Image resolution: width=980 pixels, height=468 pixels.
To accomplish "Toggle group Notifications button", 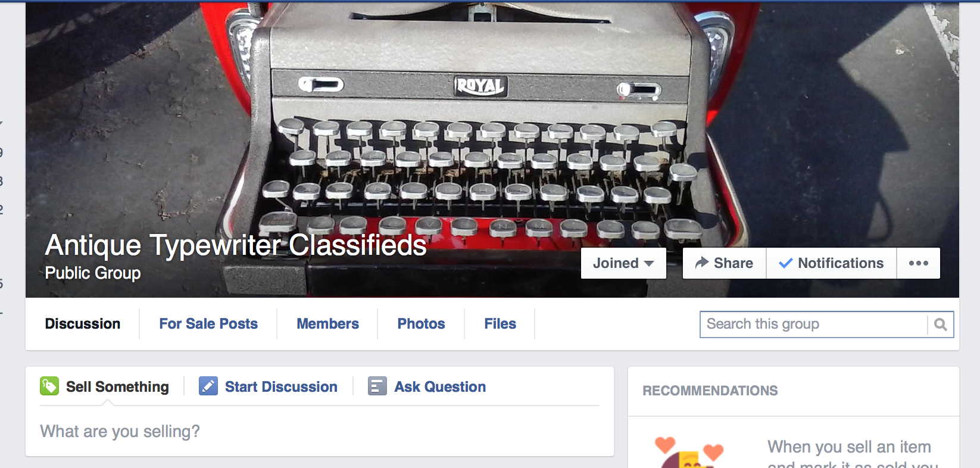I will pyautogui.click(x=832, y=263).
